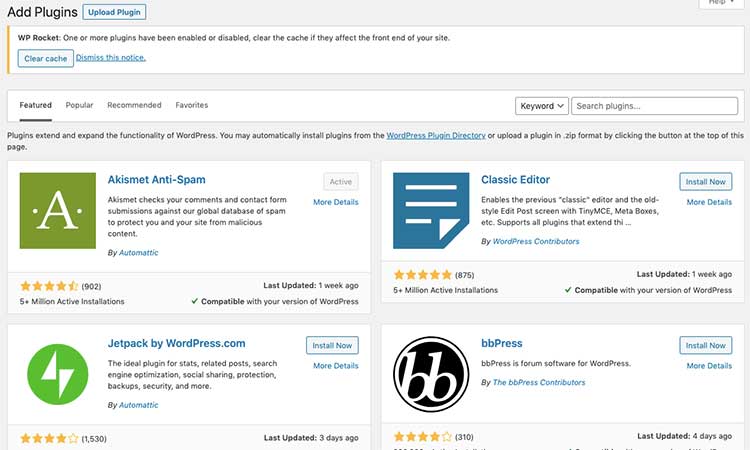
Task: Click the Classic Editor plugin logo
Action: point(431,210)
